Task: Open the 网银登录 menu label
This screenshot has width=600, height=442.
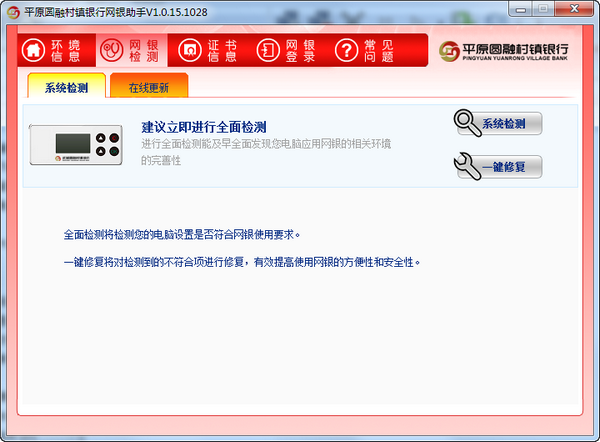Action: (x=300, y=51)
